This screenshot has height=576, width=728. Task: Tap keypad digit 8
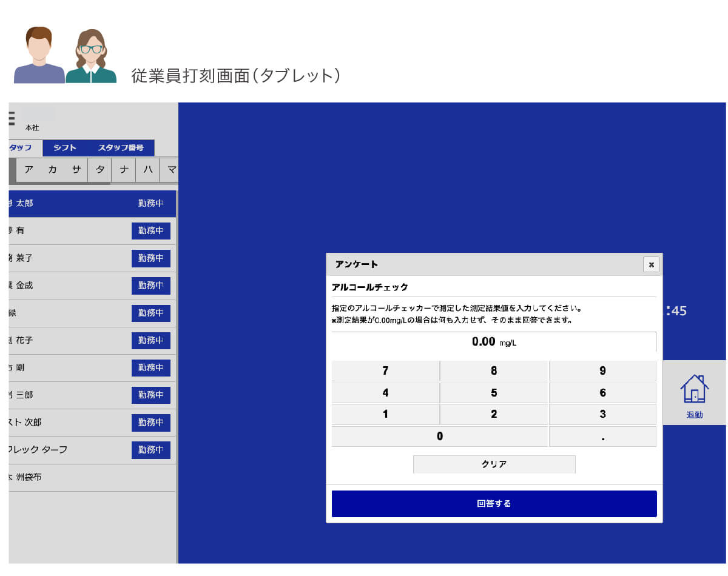click(x=494, y=371)
